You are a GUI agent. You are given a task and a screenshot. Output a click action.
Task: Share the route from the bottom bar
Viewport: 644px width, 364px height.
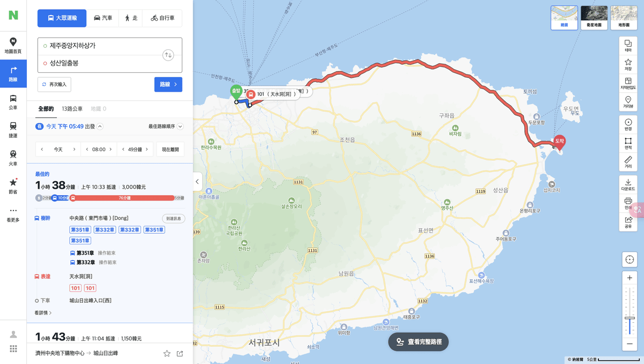pos(180,353)
